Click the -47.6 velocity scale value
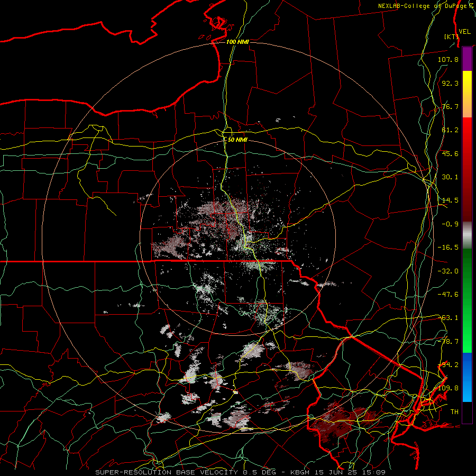Image resolution: width=476 pixels, height=476 pixels. 448,295
